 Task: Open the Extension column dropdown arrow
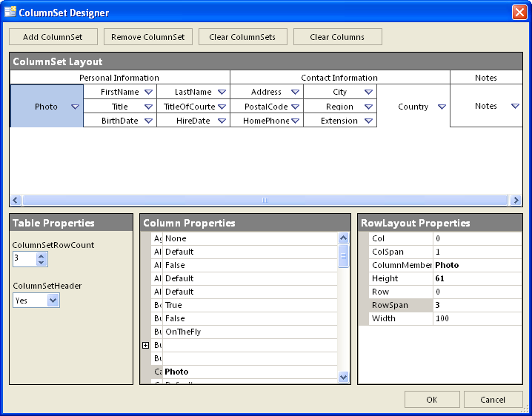[368, 121]
